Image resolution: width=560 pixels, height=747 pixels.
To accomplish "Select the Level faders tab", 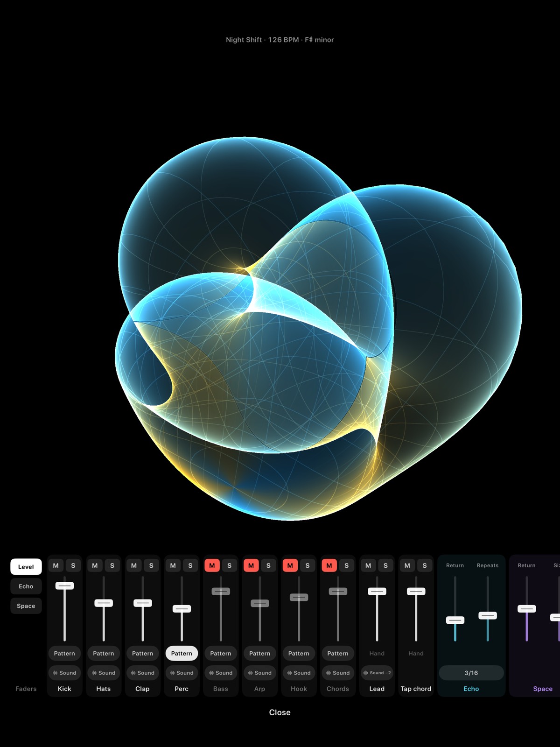I will point(26,567).
